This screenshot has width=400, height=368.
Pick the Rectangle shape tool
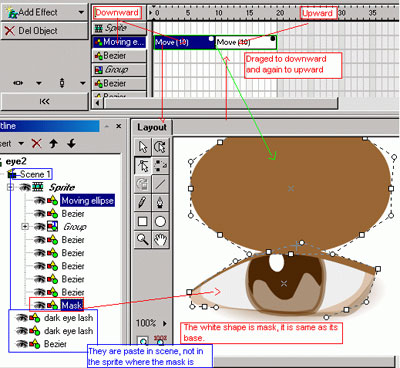pos(143,221)
